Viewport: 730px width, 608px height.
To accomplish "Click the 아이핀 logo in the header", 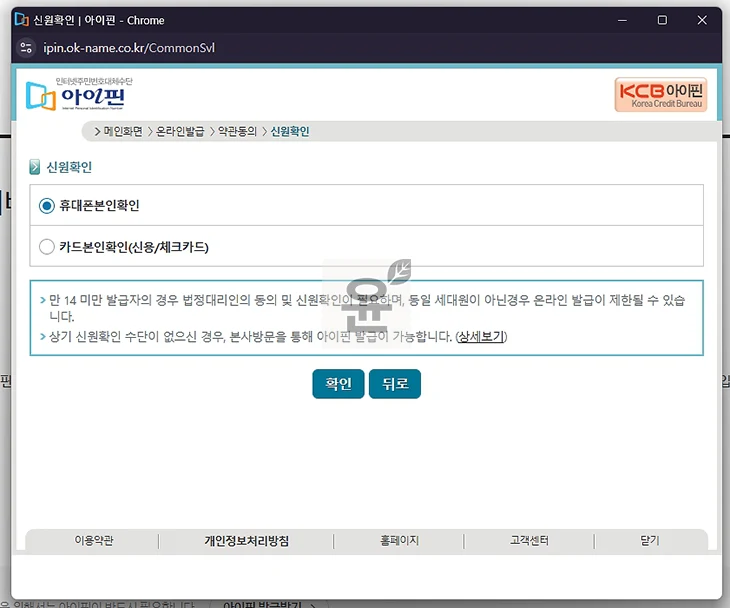I will click(76, 94).
